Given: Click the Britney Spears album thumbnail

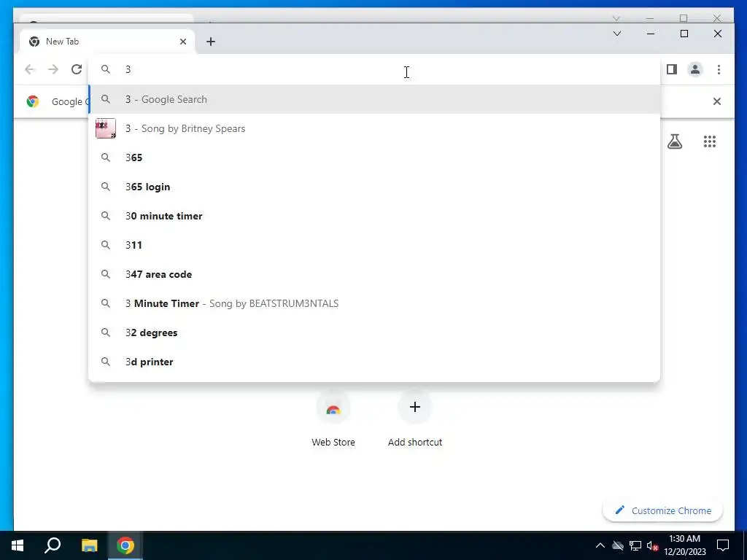Looking at the screenshot, I should coord(106,128).
